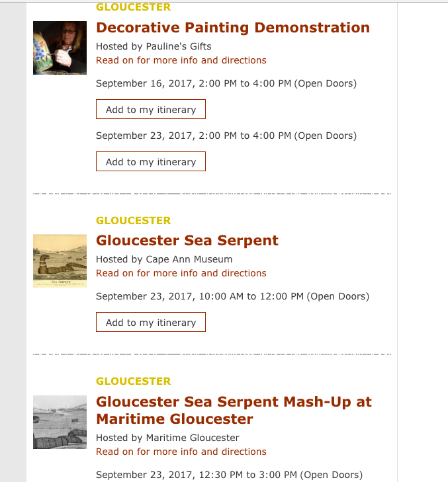Click the GLOUCESTER label above Mash-Up event
Screen dimensions: 448x482
(133, 381)
